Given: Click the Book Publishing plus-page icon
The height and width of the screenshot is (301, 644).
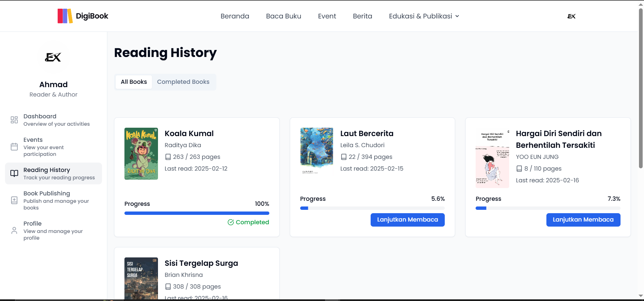Looking at the screenshot, I should tap(14, 200).
